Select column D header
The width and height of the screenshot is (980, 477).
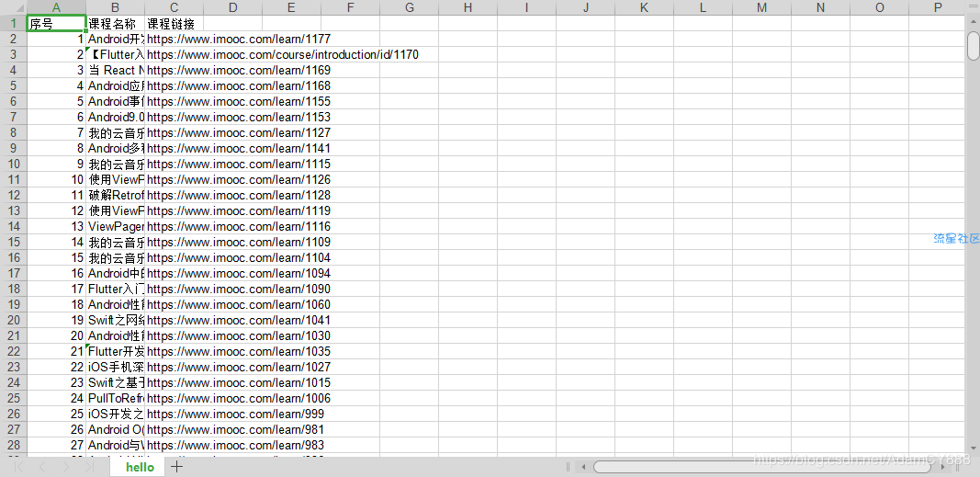coord(232,7)
